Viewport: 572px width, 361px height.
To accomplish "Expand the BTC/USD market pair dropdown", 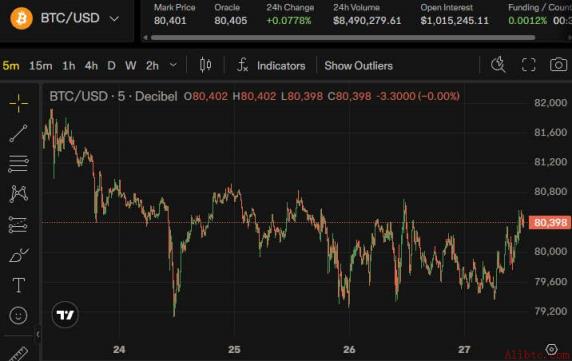I will 115,19.
